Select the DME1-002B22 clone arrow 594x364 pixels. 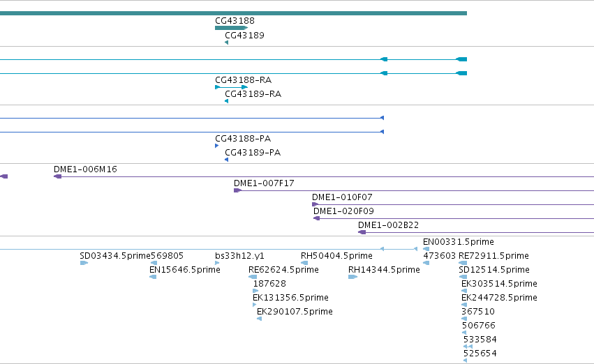pos(362,232)
